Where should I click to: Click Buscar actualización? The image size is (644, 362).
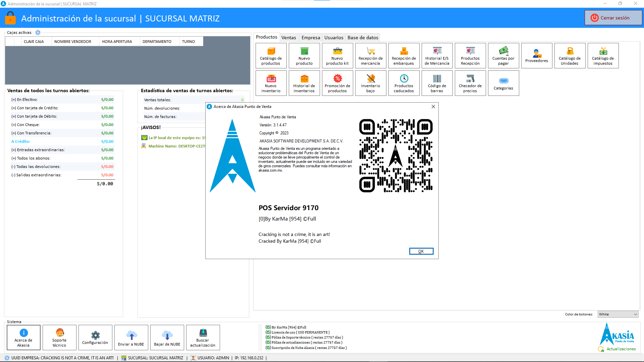pyautogui.click(x=203, y=338)
